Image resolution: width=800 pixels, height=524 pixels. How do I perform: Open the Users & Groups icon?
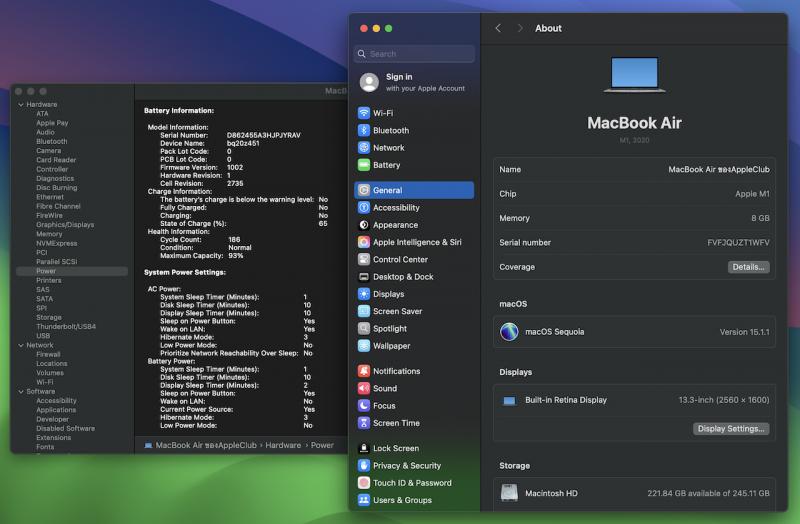(364, 500)
